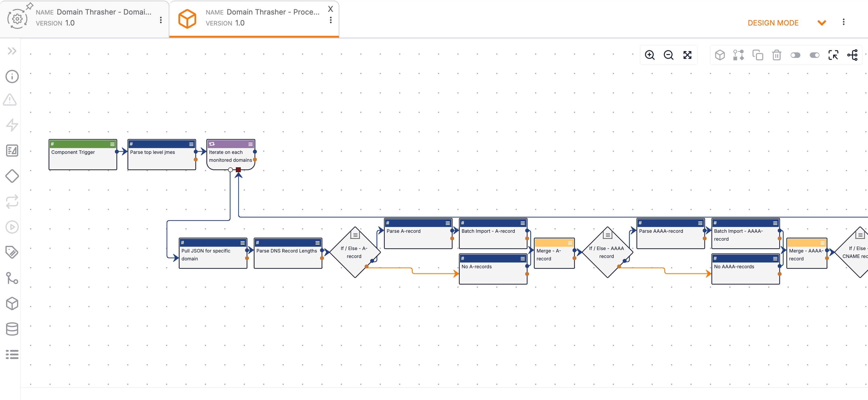Open the cube component icon in sidebar
Image resolution: width=868 pixels, height=400 pixels.
[12, 303]
